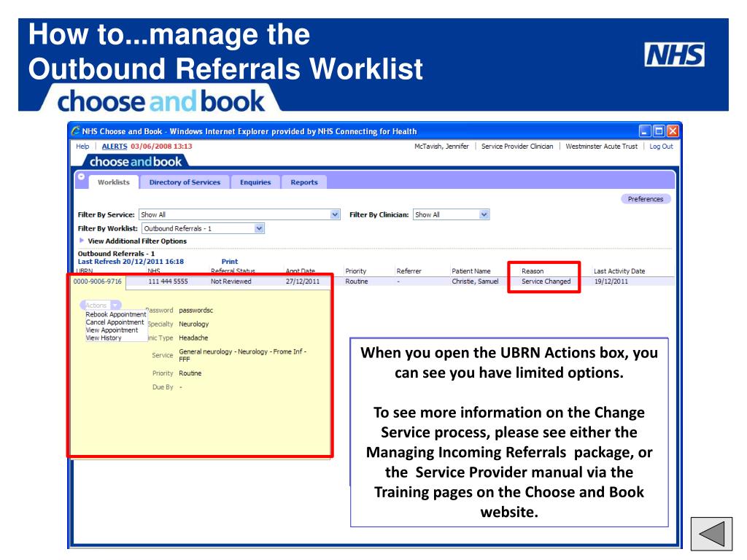This screenshot has height=560, width=747.
Task: Click the Print link
Action: pos(230,262)
